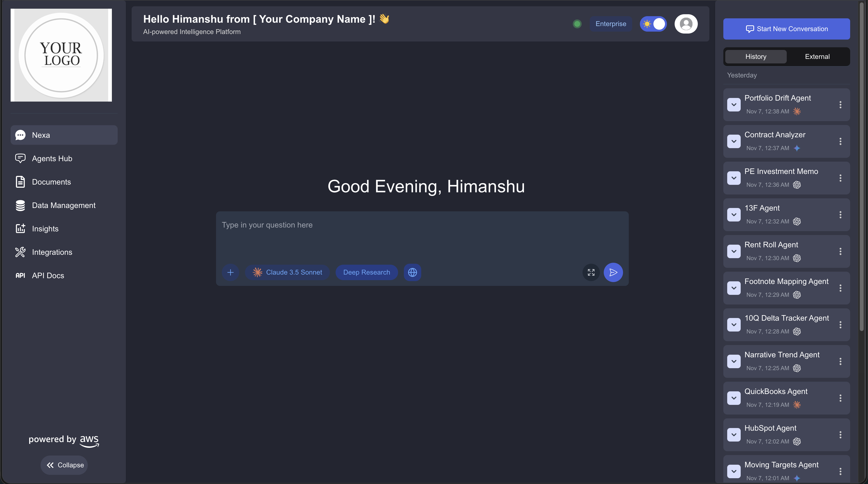Expand the PE Investment Memo conversation
The width and height of the screenshot is (868, 484).
pos(733,178)
